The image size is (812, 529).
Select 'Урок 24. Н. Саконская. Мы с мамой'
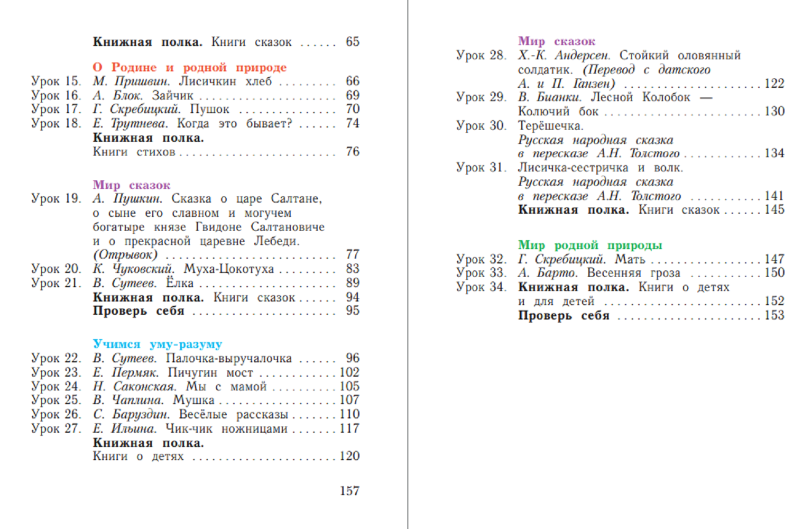pyautogui.click(x=195, y=387)
